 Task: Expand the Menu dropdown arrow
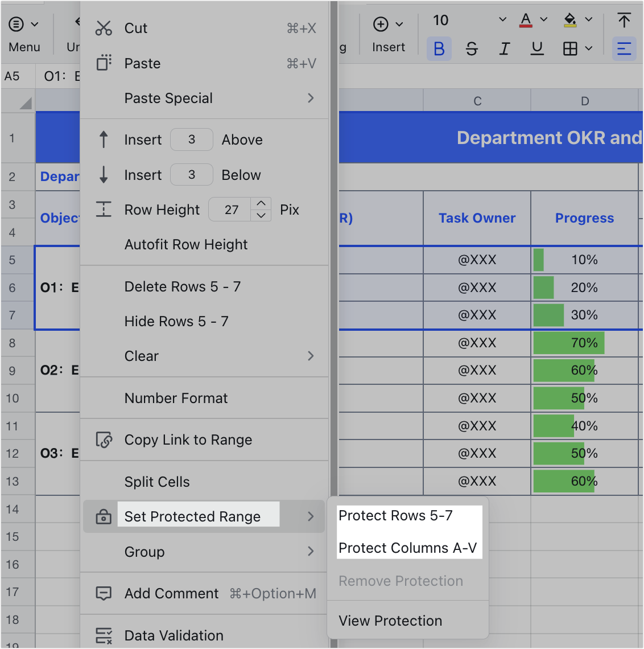35,24
